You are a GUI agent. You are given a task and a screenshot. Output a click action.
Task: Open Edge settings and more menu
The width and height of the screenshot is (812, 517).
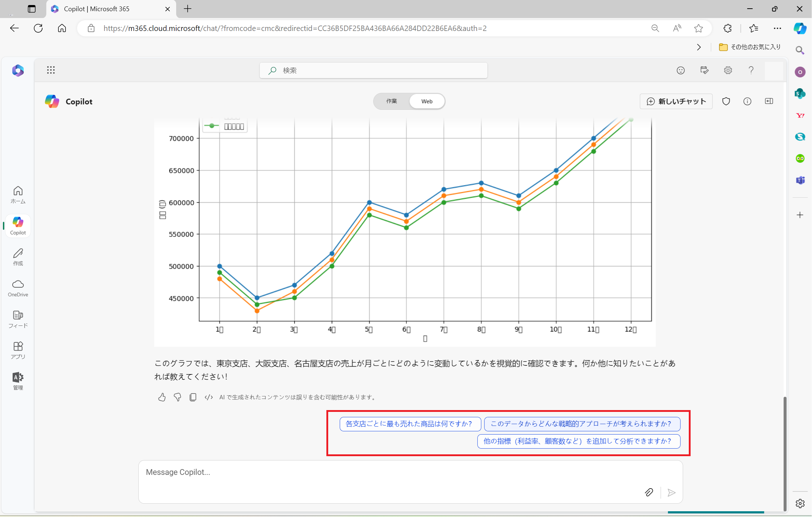777,28
